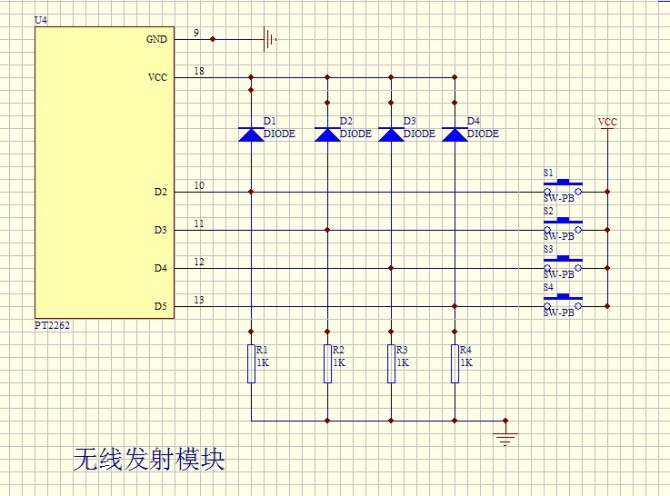Select the R3 resistor body

point(391,363)
